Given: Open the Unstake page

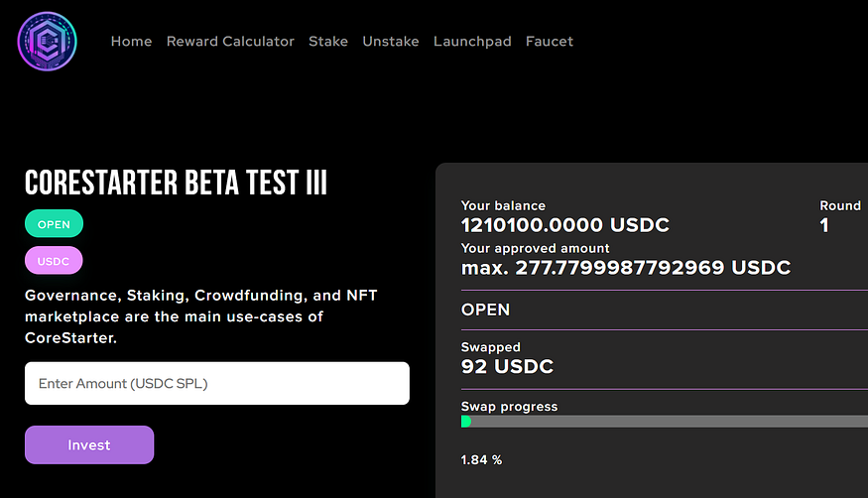Looking at the screenshot, I should point(391,42).
